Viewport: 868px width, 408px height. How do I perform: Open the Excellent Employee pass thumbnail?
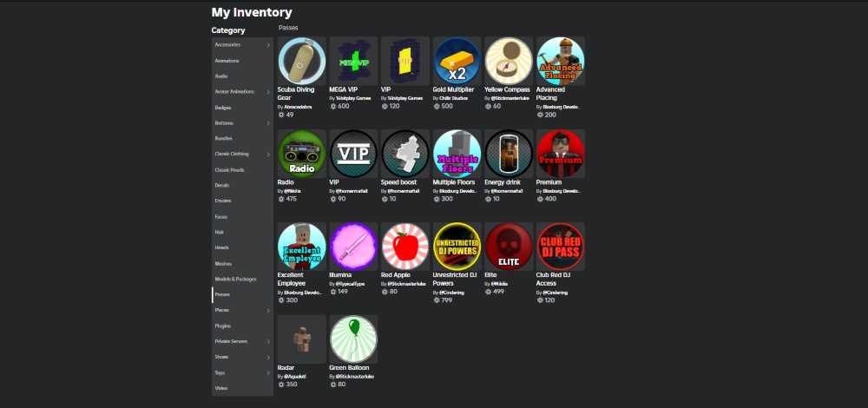click(302, 247)
